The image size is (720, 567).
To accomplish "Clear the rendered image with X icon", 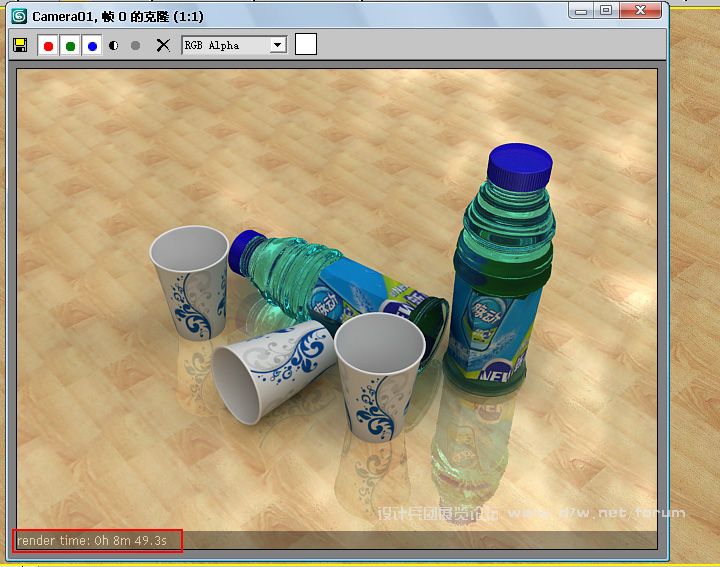I will (163, 45).
